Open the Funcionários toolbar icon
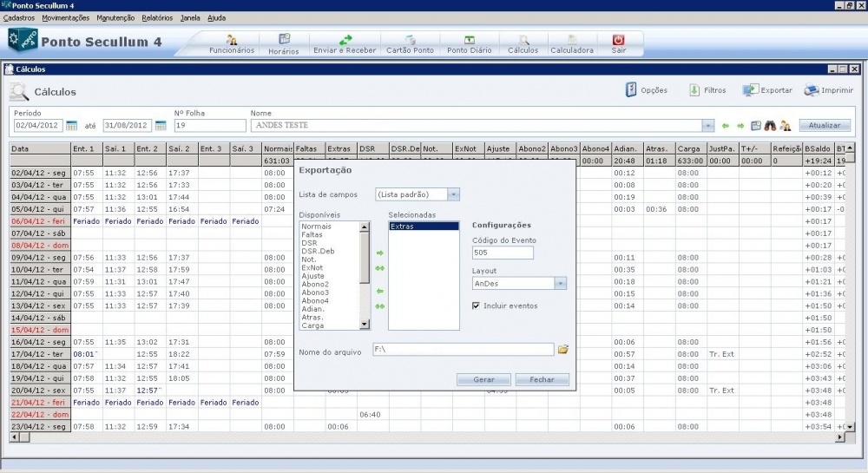This screenshot has height=473, width=868. click(x=232, y=43)
